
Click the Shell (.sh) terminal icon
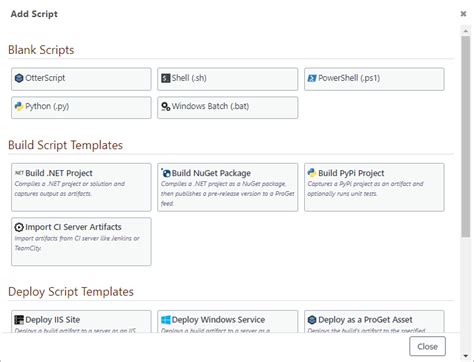tap(166, 78)
